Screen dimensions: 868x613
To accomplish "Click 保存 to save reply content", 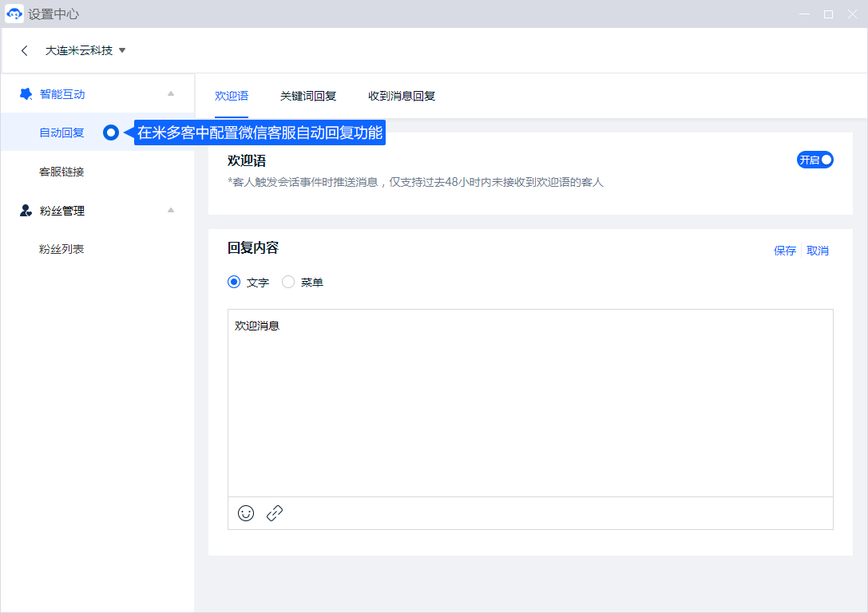I will tap(784, 251).
